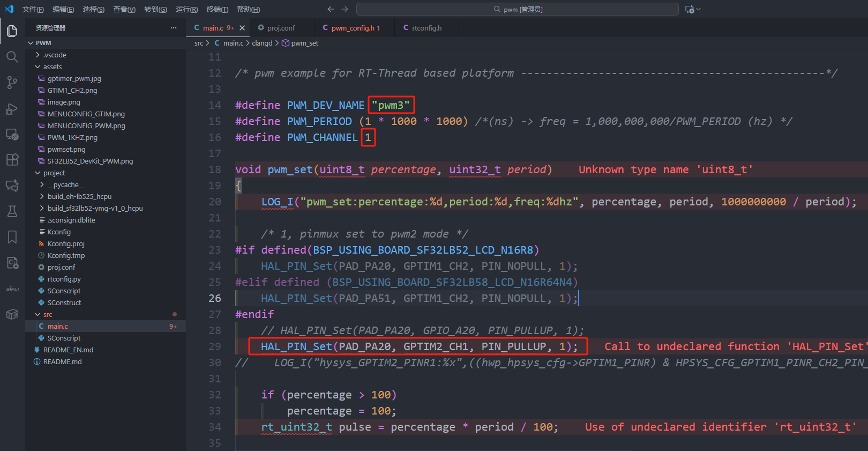The height and width of the screenshot is (451, 868).
Task: Open the Remote Explorer icon
Action: (x=12, y=134)
